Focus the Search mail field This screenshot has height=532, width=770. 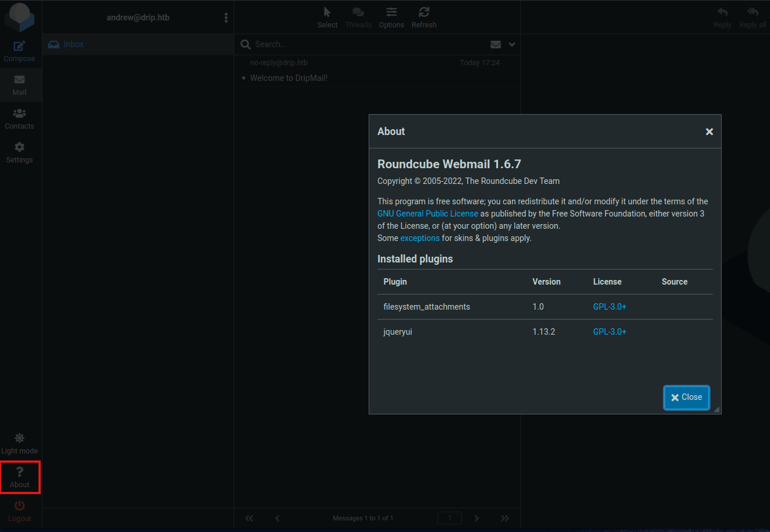[368, 44]
